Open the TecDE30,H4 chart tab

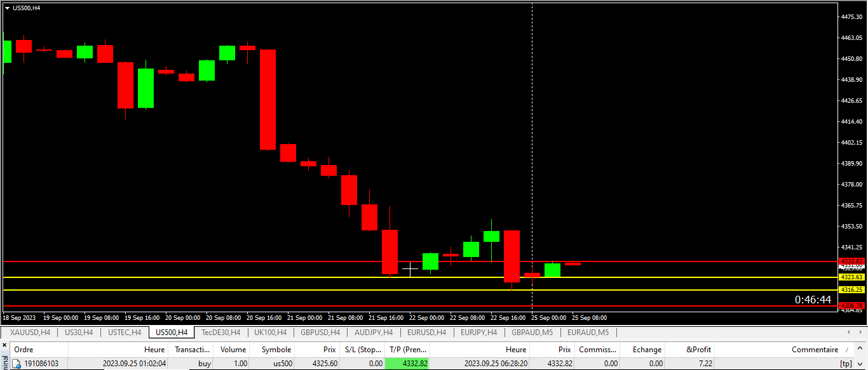click(220, 332)
